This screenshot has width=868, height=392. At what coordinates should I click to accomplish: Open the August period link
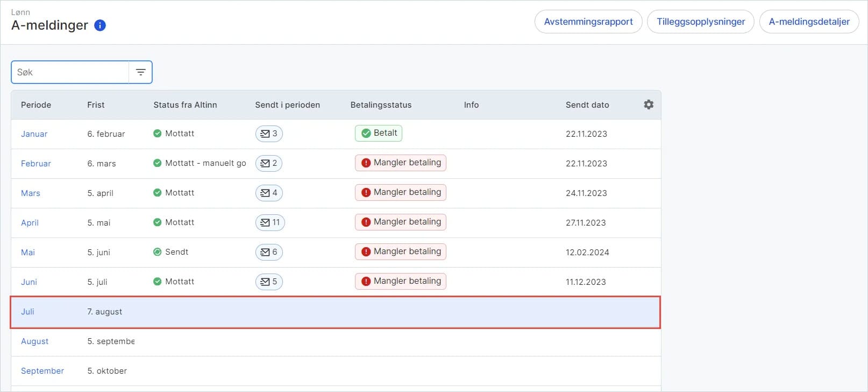(34, 341)
